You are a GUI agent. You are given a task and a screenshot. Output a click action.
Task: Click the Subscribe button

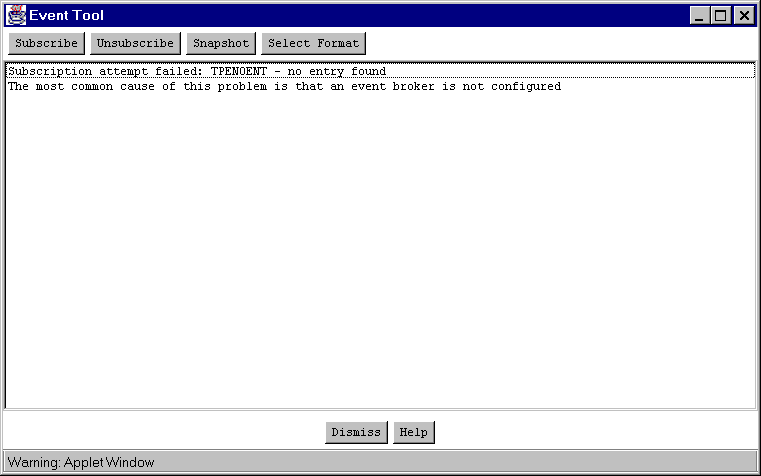pos(46,43)
